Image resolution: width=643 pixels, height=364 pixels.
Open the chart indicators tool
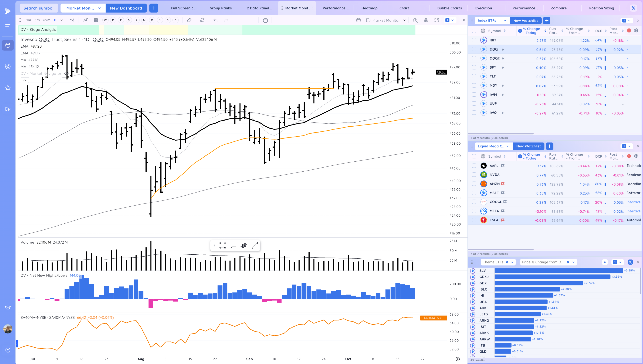click(85, 20)
